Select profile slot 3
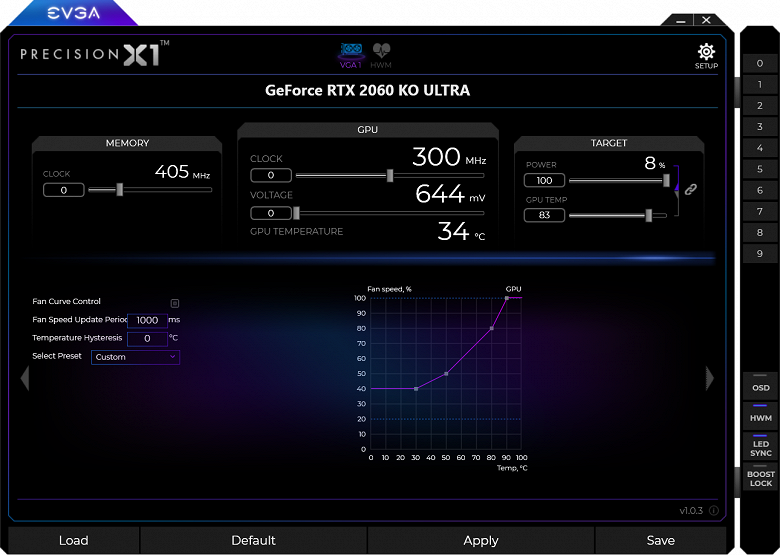 point(760,127)
